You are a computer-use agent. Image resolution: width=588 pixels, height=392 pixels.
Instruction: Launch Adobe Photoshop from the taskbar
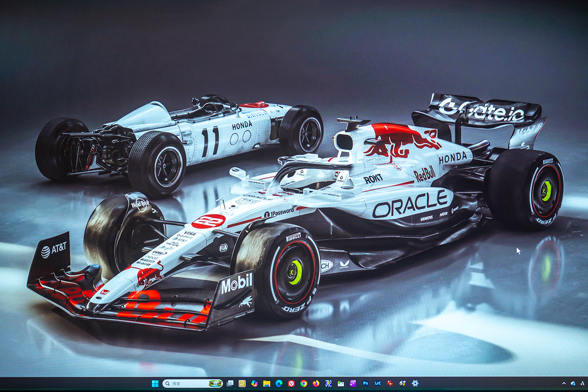pos(366,383)
